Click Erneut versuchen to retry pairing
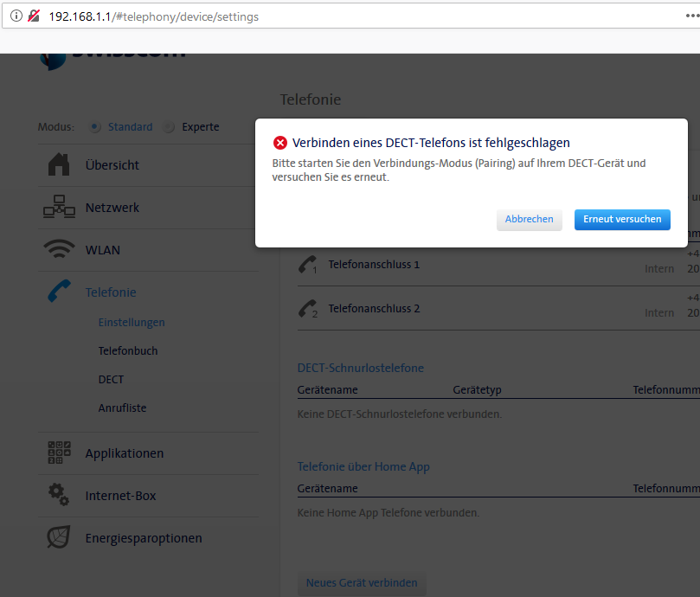Viewport: 700px width, 597px height. pos(622,219)
